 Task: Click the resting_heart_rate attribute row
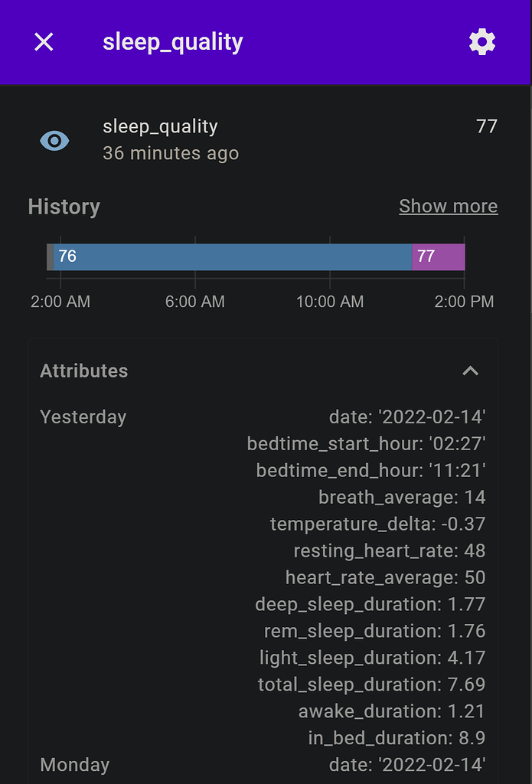click(389, 550)
